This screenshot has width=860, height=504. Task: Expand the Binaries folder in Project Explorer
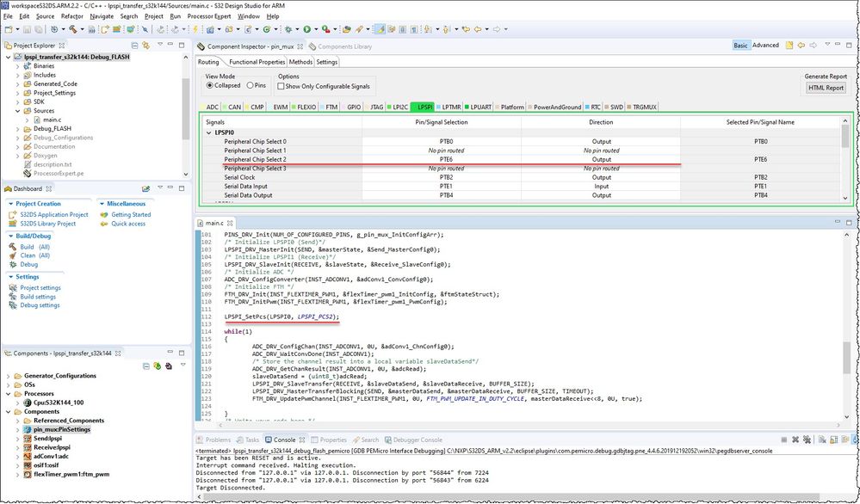tap(17, 66)
